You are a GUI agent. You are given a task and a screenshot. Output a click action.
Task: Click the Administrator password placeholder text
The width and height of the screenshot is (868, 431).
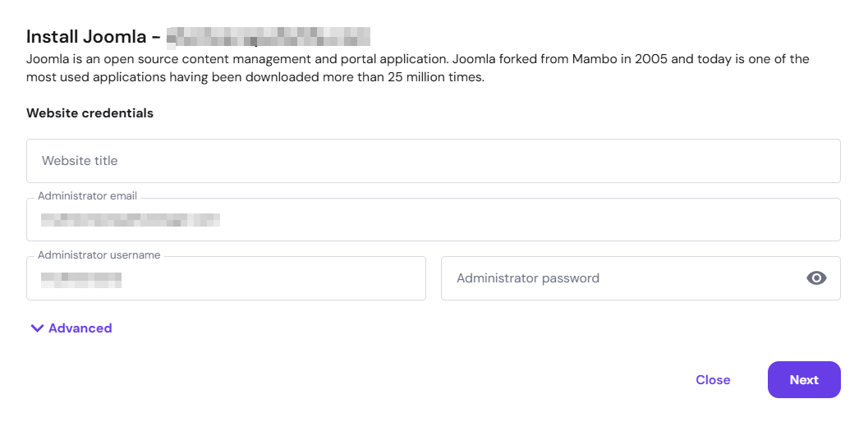point(528,277)
